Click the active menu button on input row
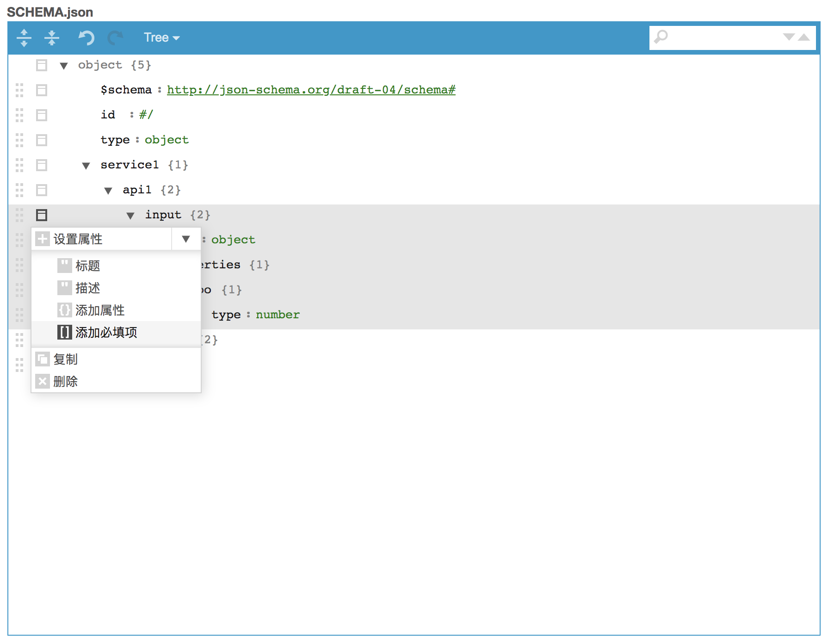Viewport: 828px width, 644px height. (42, 215)
